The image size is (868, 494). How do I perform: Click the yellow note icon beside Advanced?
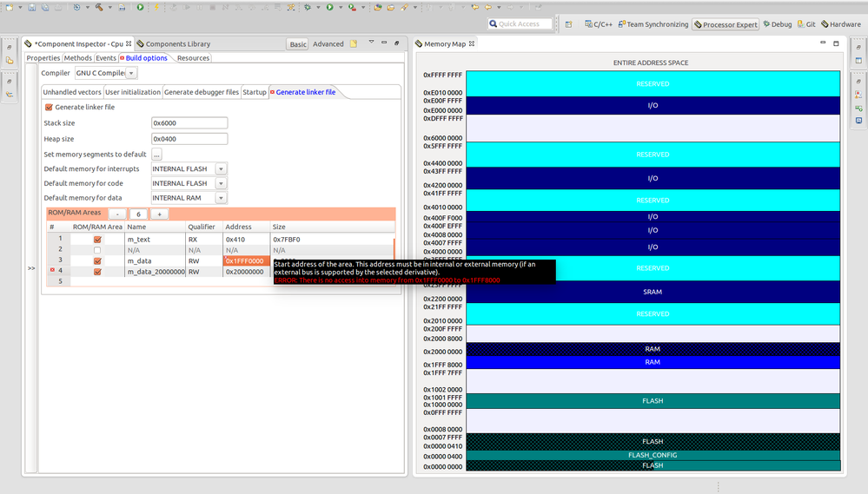[x=353, y=43]
